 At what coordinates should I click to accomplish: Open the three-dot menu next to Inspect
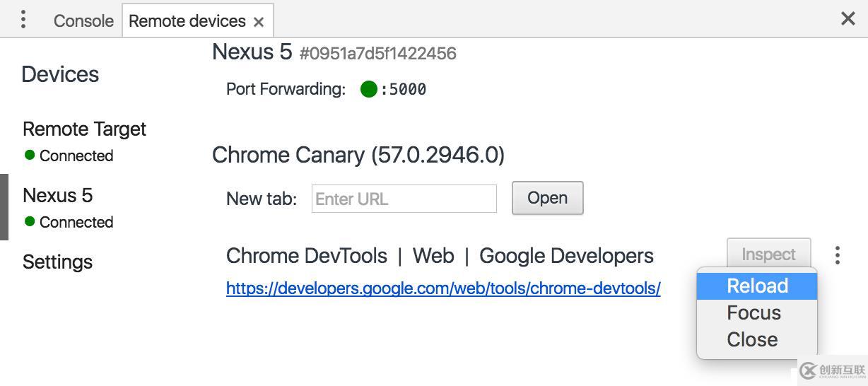pyautogui.click(x=838, y=255)
